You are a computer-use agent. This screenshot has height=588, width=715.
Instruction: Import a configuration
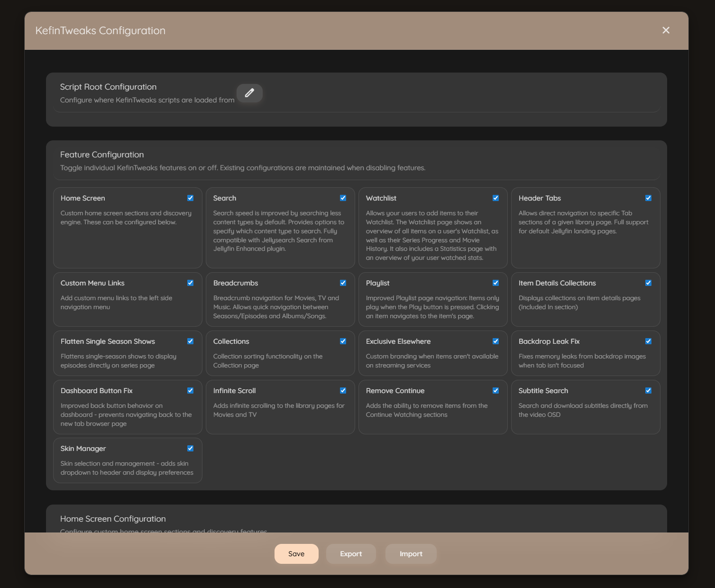click(x=411, y=554)
